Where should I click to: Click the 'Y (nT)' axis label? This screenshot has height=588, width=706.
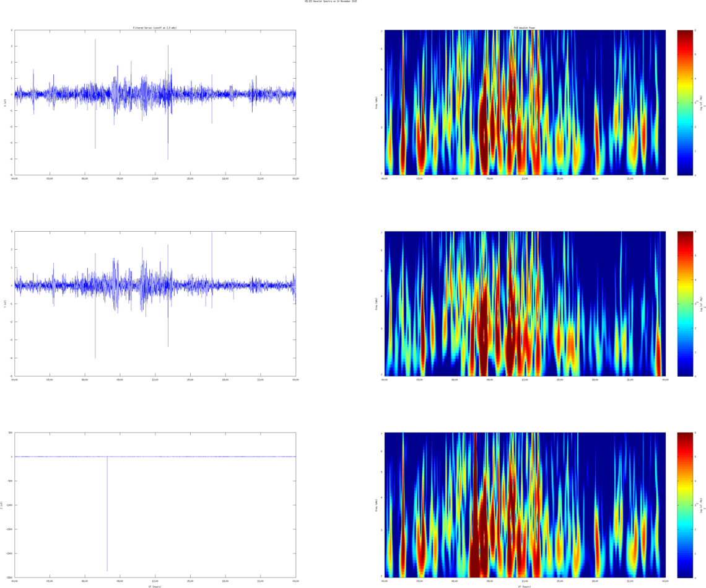[x=5, y=304]
